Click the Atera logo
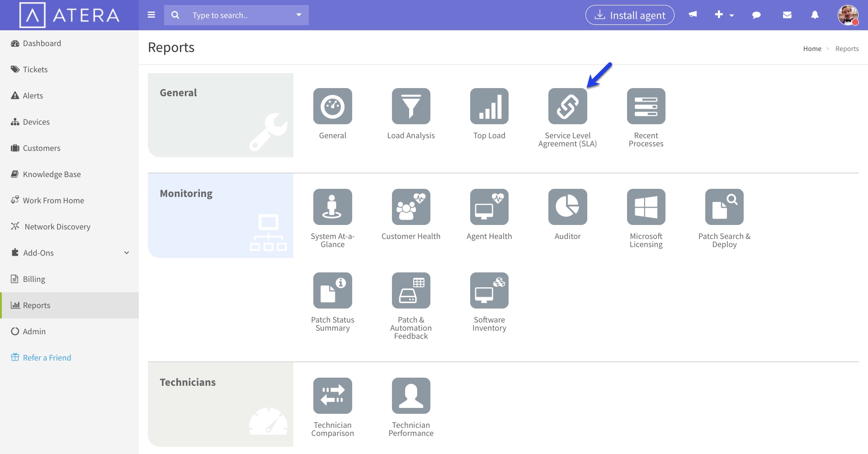Image resolution: width=868 pixels, height=454 pixels. point(70,15)
